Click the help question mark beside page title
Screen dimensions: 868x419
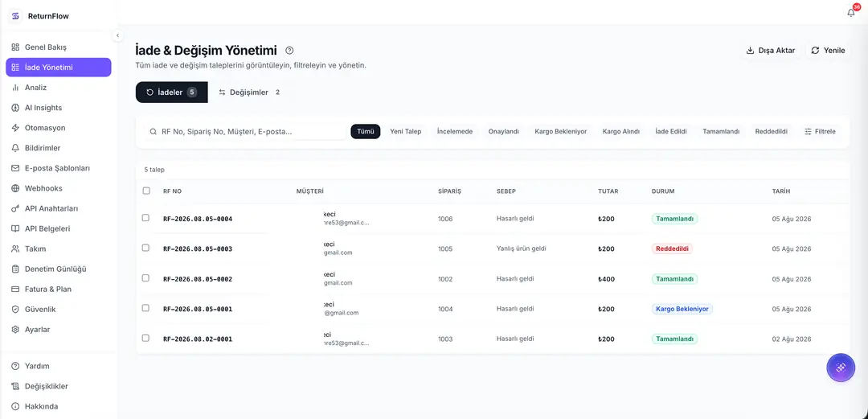click(x=289, y=51)
